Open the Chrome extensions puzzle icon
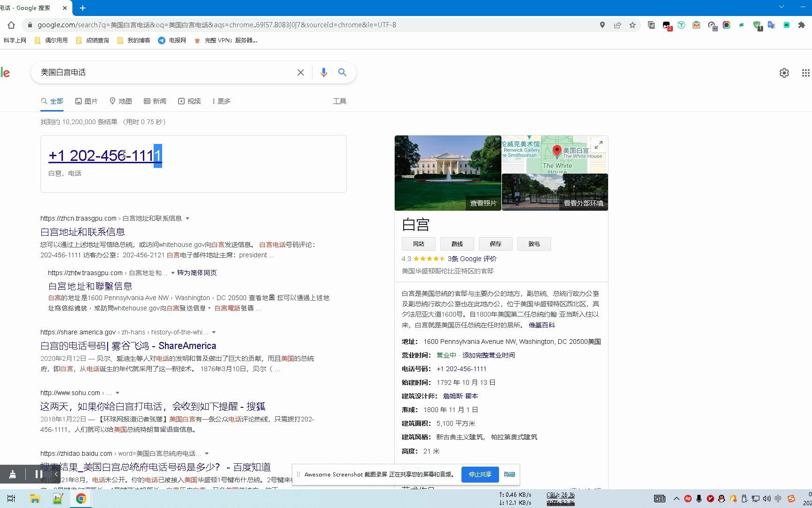This screenshot has height=508, width=812. [802, 25]
